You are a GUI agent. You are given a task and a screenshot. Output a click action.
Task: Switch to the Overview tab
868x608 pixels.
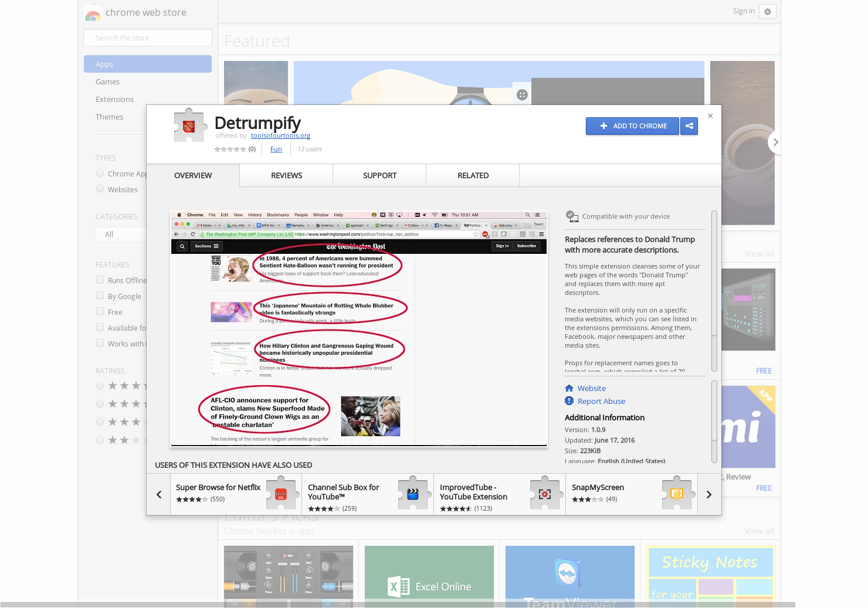[x=193, y=175]
